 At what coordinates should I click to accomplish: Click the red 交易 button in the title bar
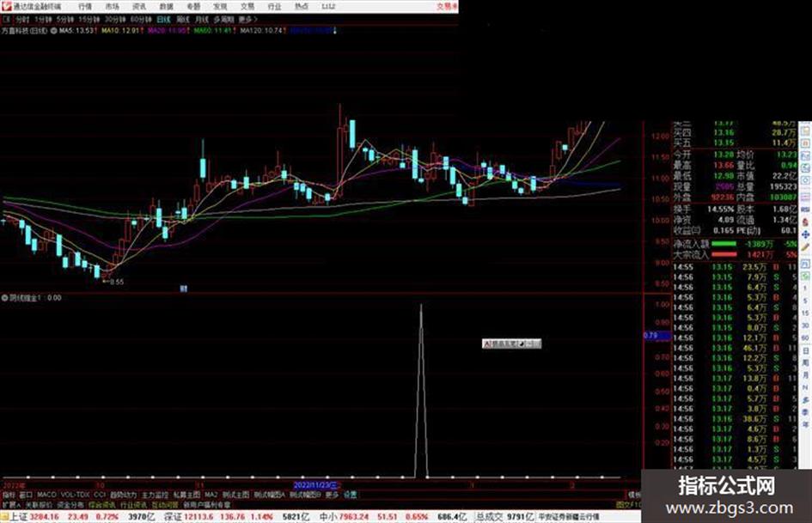pos(445,6)
